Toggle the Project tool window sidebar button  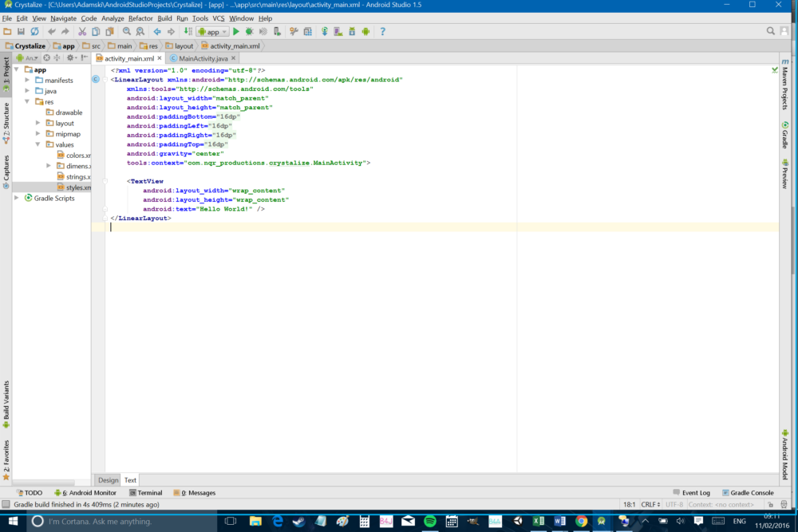coord(6,73)
